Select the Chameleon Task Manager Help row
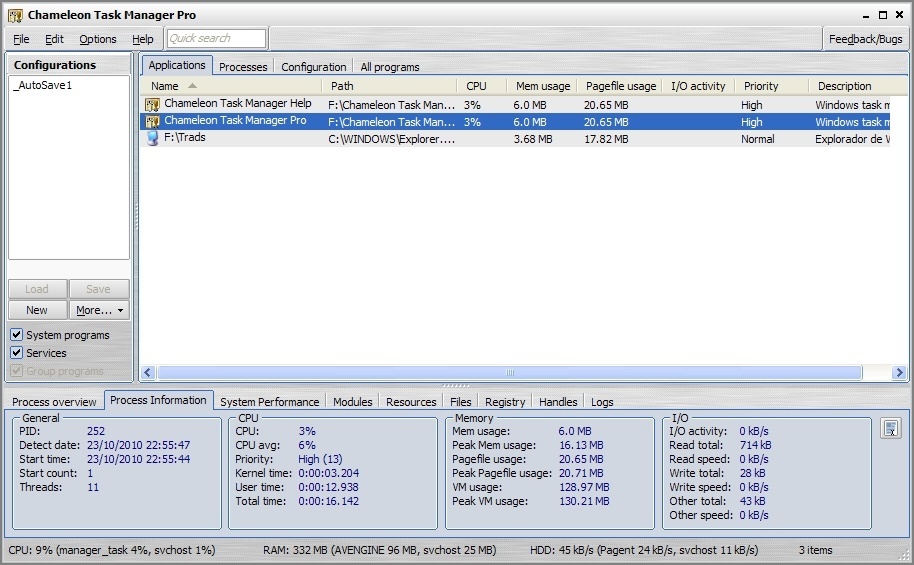The height and width of the screenshot is (565, 914). pyautogui.click(x=515, y=105)
